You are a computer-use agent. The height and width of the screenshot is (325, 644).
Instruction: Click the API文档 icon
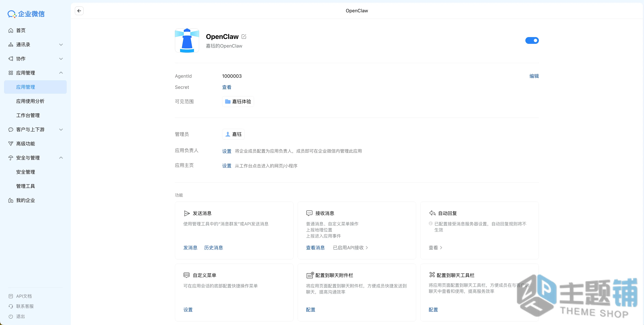(x=11, y=296)
